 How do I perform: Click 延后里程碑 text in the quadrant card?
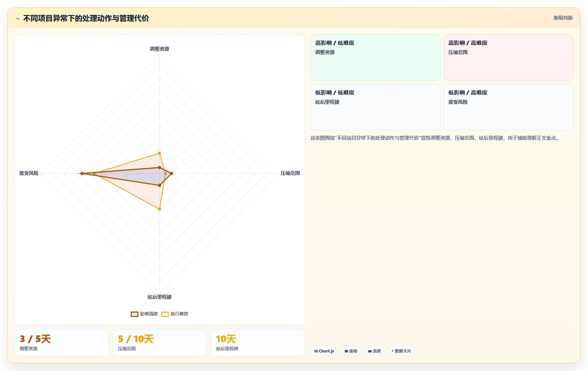tap(327, 102)
